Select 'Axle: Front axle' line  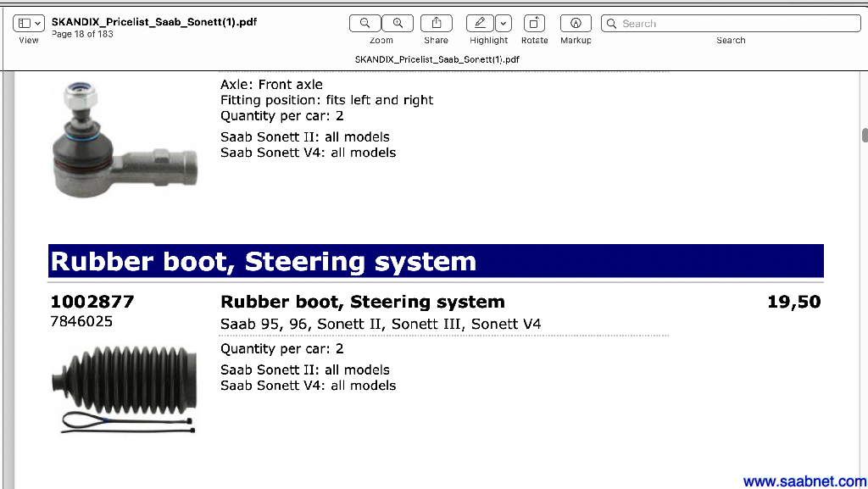[x=271, y=85]
